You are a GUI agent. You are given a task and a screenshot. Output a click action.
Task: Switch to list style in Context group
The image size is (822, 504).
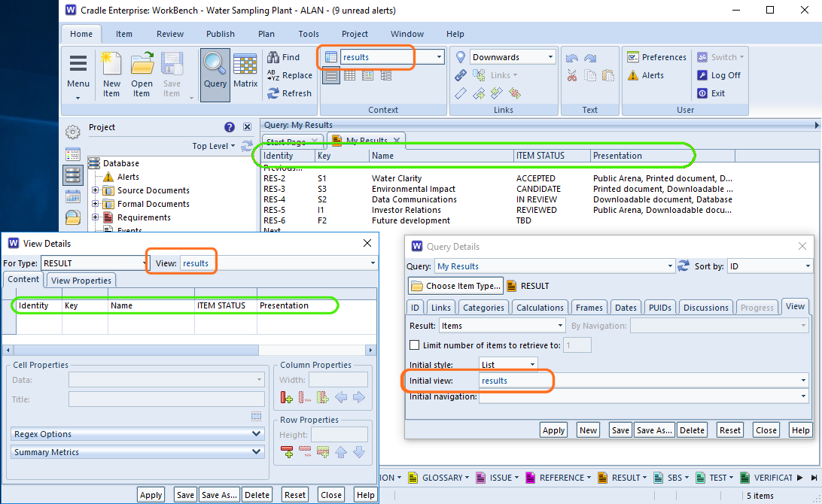tap(330, 75)
